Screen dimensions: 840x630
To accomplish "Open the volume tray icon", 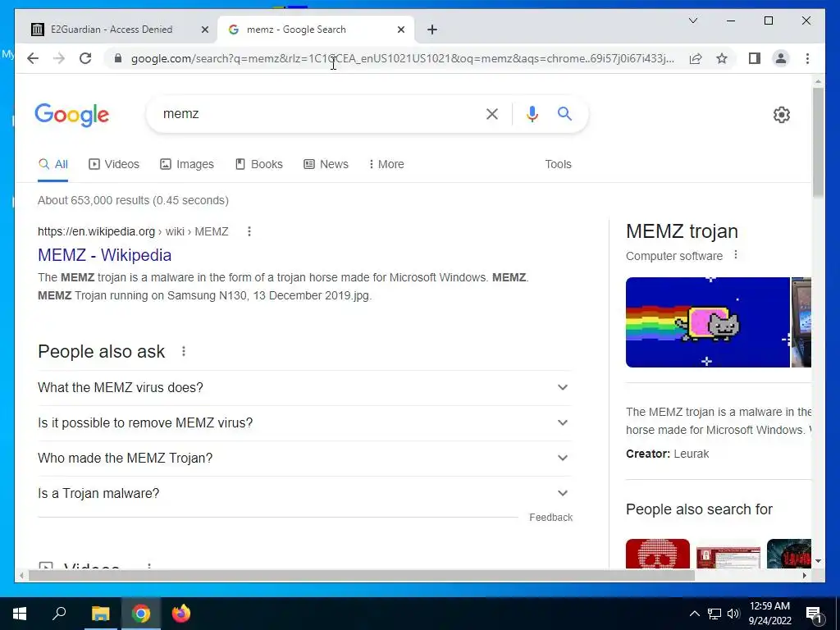I will tap(733, 614).
